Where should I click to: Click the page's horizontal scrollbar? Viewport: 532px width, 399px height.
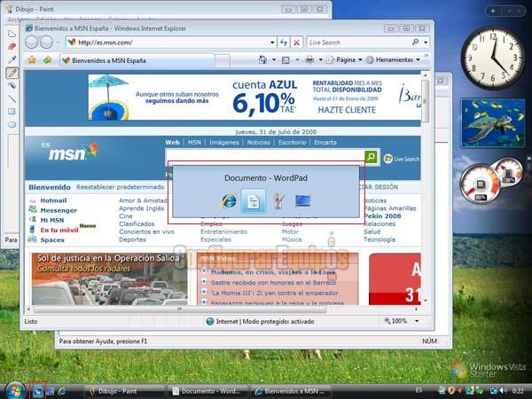pyautogui.click(x=179, y=309)
